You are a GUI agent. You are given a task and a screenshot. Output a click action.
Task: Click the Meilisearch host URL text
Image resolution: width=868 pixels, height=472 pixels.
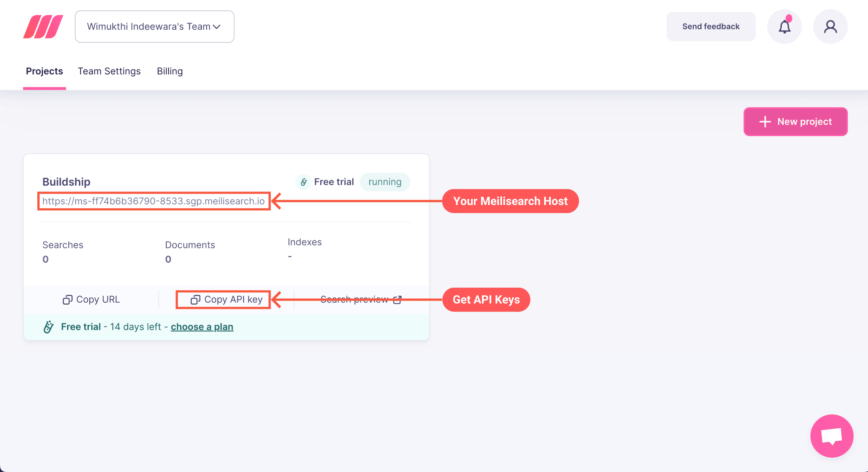[x=153, y=201]
